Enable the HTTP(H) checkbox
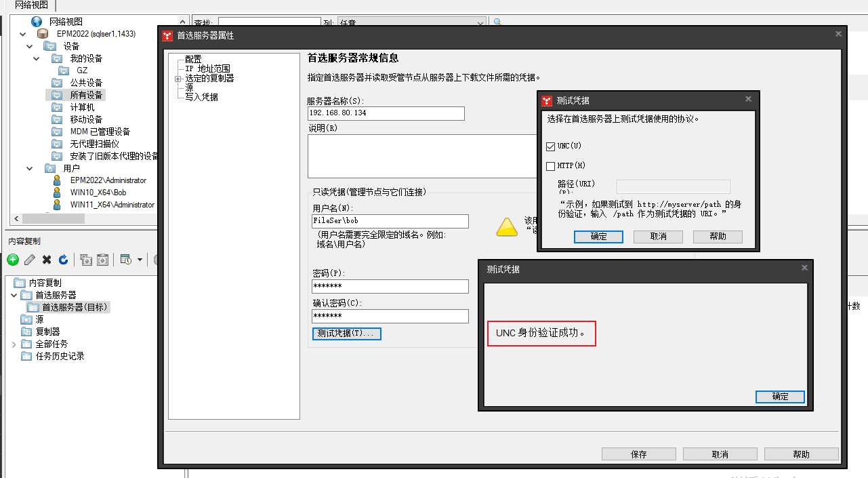The height and width of the screenshot is (478, 868). (550, 165)
